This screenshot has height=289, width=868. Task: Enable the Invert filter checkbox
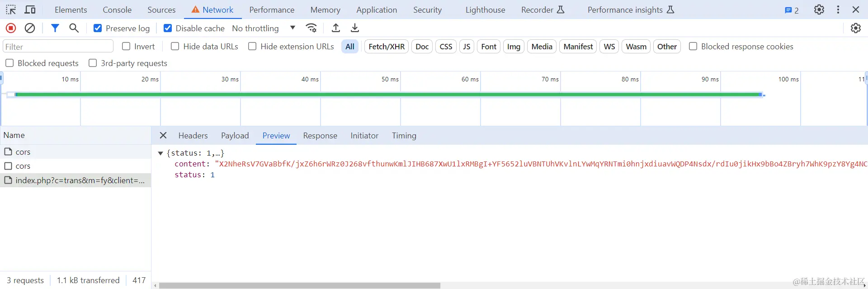coord(126,46)
